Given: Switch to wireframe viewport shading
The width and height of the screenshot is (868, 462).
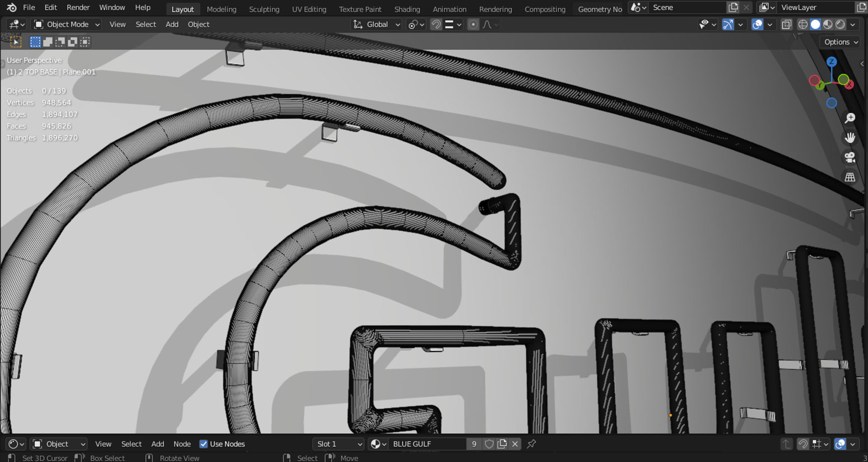Looking at the screenshot, I should pyautogui.click(x=803, y=24).
